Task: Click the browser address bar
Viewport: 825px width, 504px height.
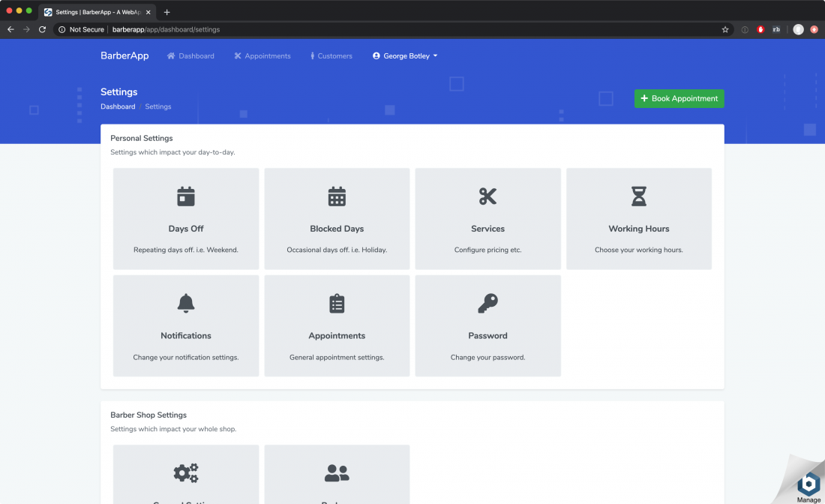Action: pyautogui.click(x=225, y=29)
